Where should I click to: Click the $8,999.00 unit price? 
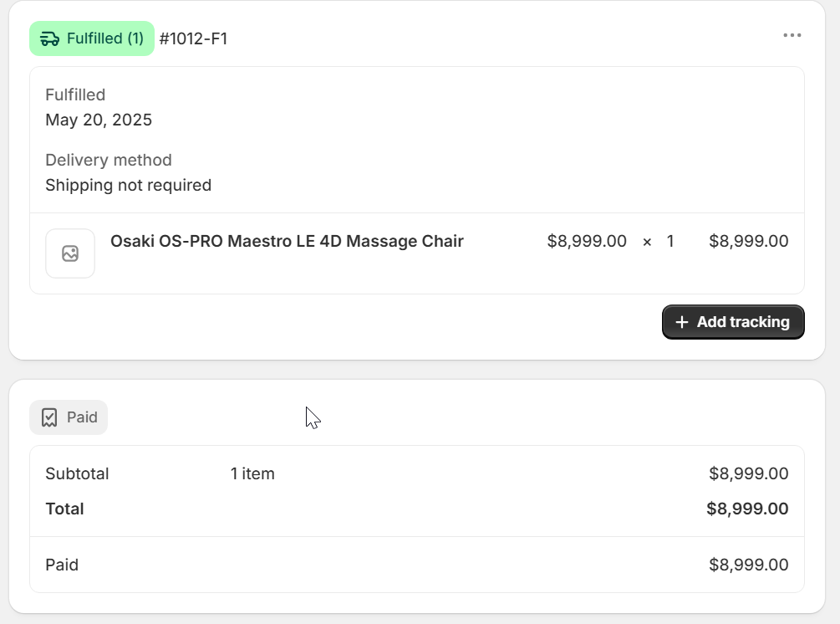click(x=587, y=241)
